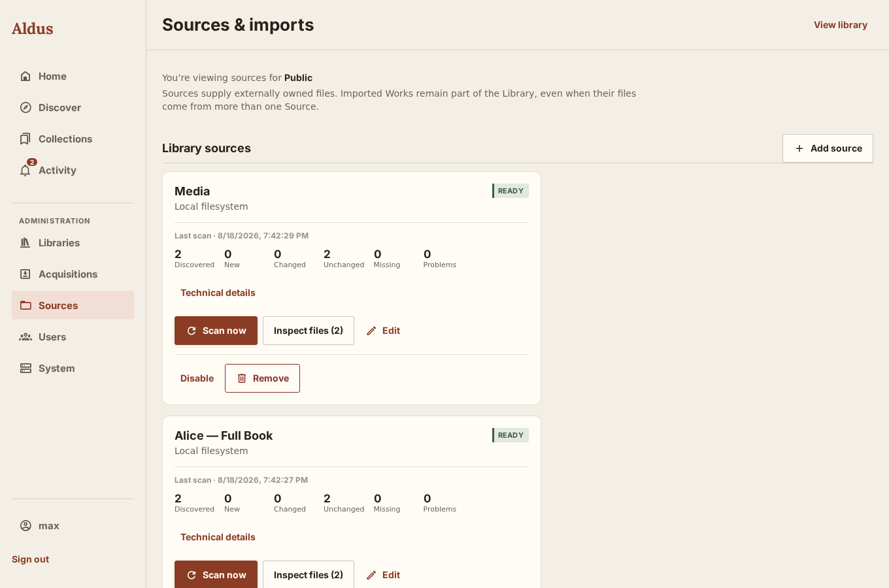Open System settings page
Image resolution: width=889 pixels, height=588 pixels.
[x=73, y=368]
